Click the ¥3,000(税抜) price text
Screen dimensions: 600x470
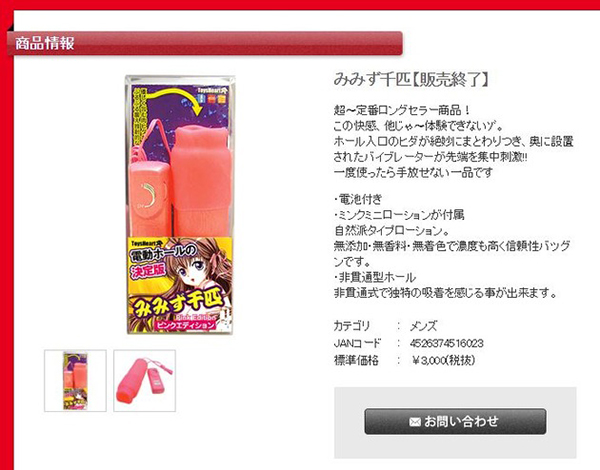(443, 360)
